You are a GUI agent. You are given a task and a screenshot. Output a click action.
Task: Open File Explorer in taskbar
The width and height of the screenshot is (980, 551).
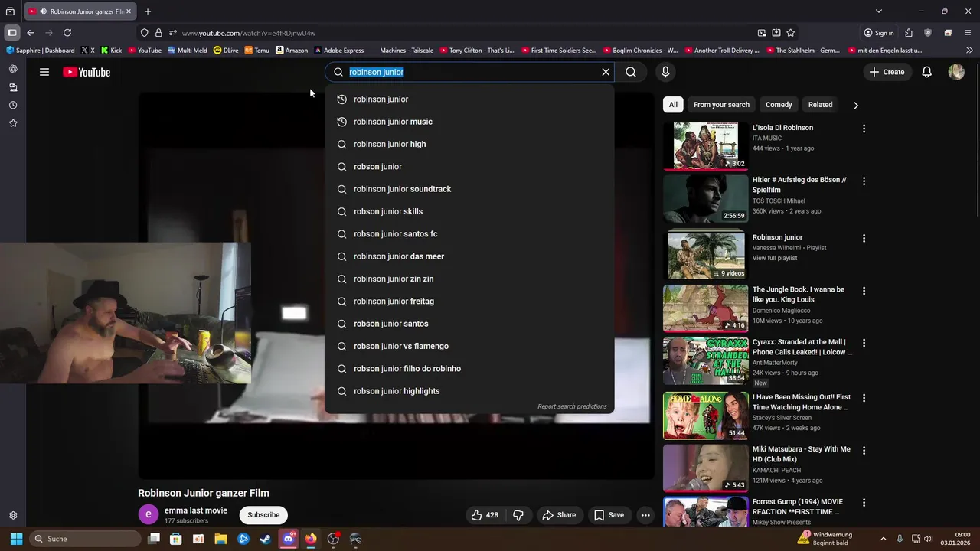coord(220,539)
